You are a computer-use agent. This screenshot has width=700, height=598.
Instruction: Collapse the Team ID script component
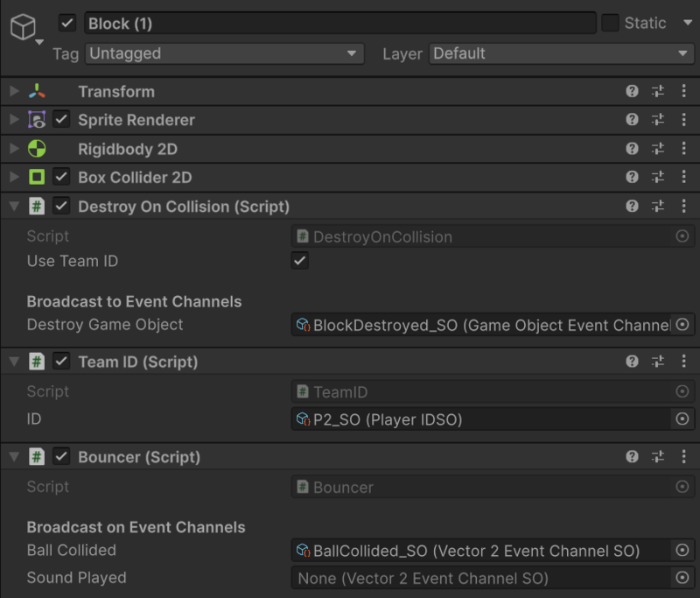coord(14,362)
